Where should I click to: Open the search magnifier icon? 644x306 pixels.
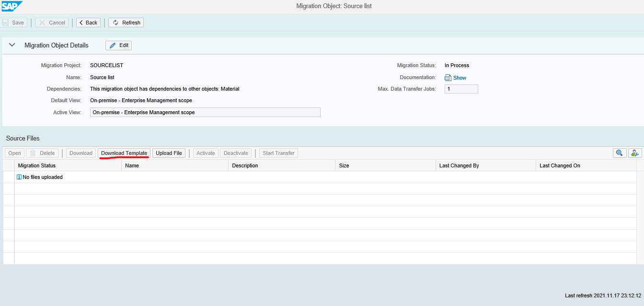(619, 153)
